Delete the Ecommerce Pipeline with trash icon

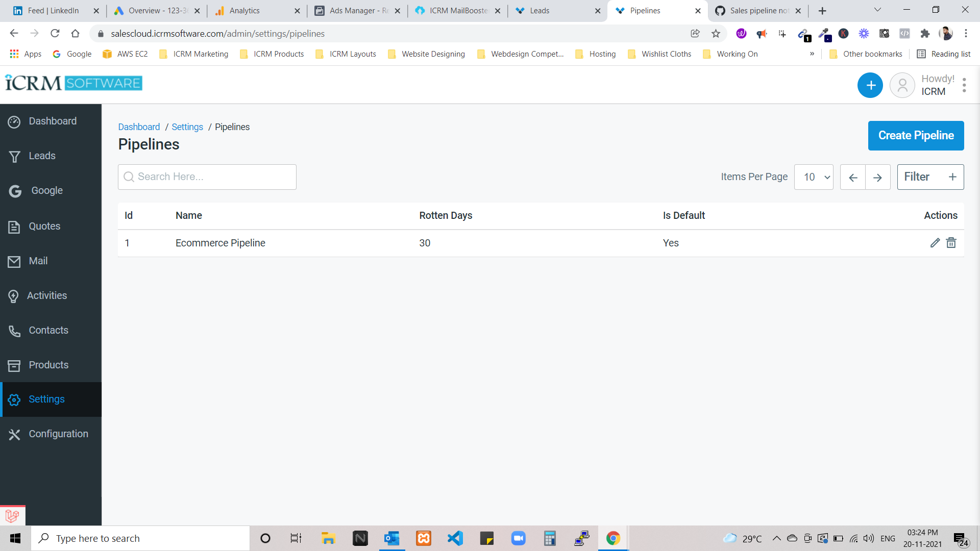[951, 243]
